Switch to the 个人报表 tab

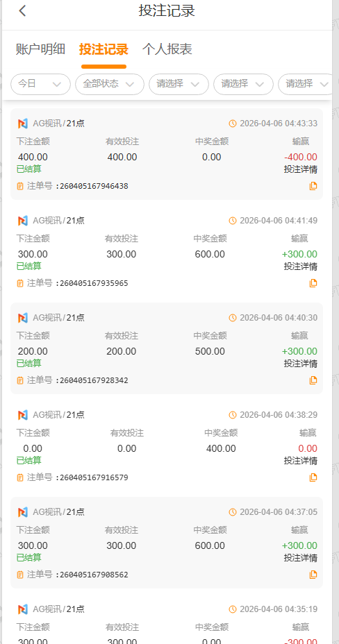coord(167,49)
